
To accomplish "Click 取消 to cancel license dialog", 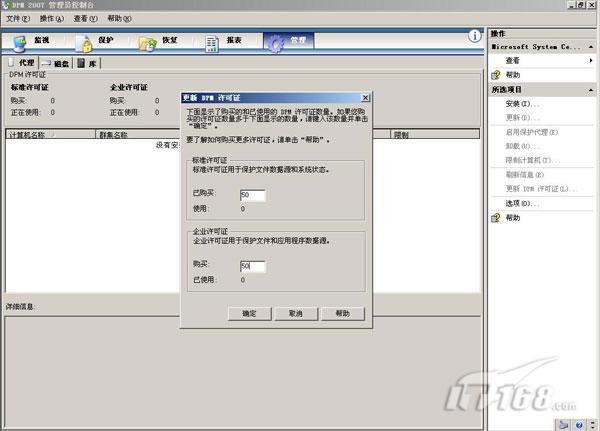I will (296, 313).
